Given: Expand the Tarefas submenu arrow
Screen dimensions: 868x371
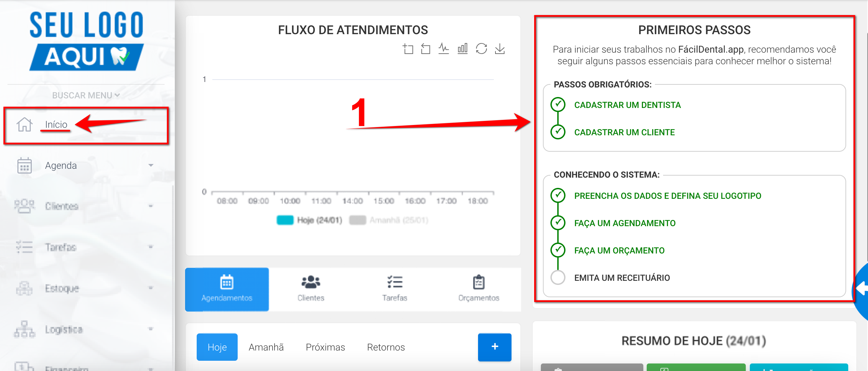Looking at the screenshot, I should point(151,247).
